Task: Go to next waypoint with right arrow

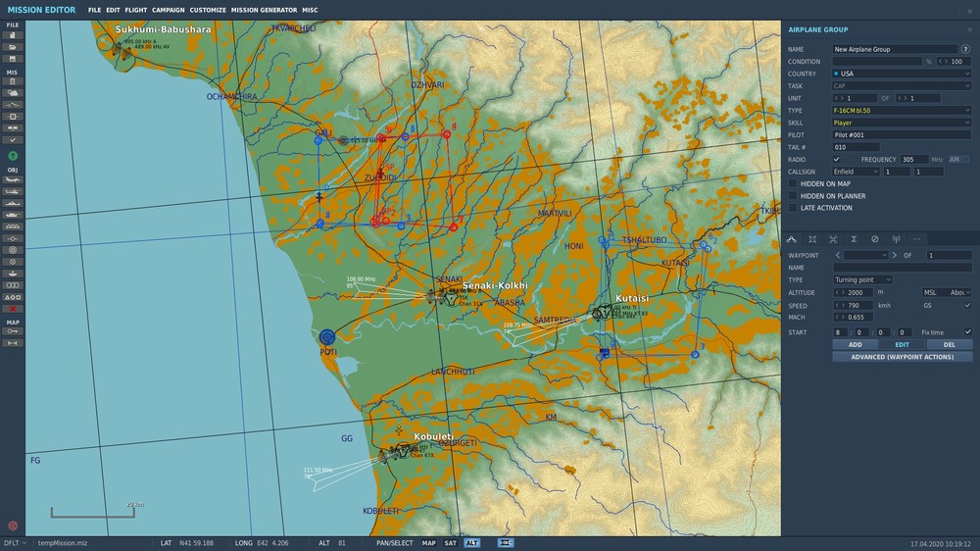Action: coord(895,255)
